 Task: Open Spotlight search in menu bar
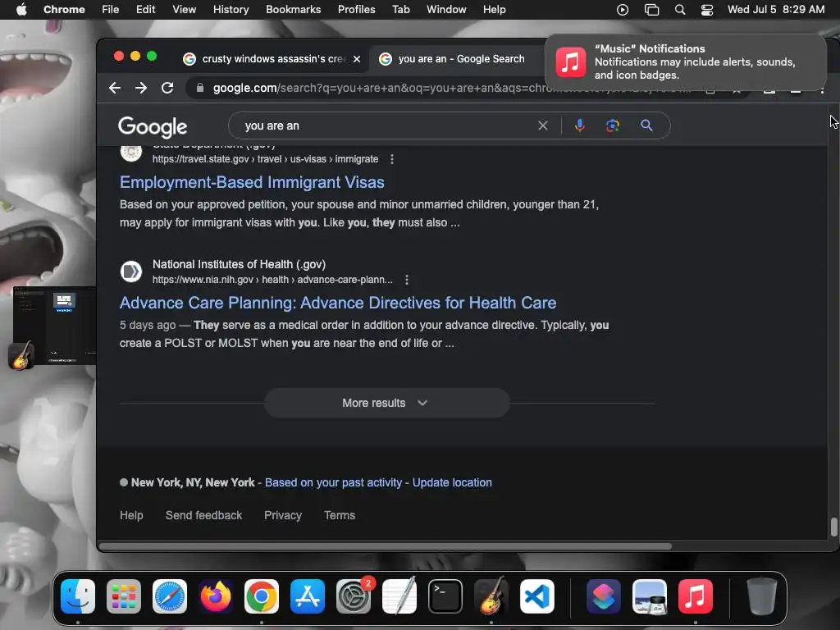pyautogui.click(x=680, y=10)
